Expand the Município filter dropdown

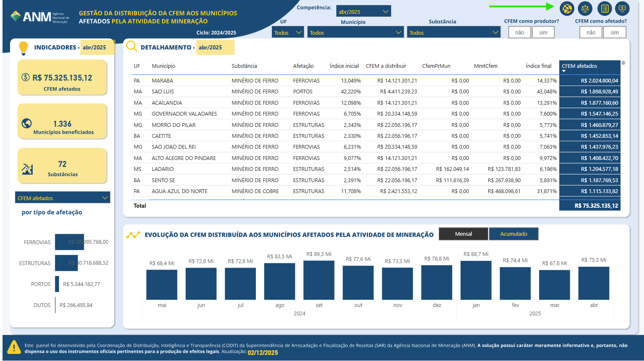click(355, 33)
